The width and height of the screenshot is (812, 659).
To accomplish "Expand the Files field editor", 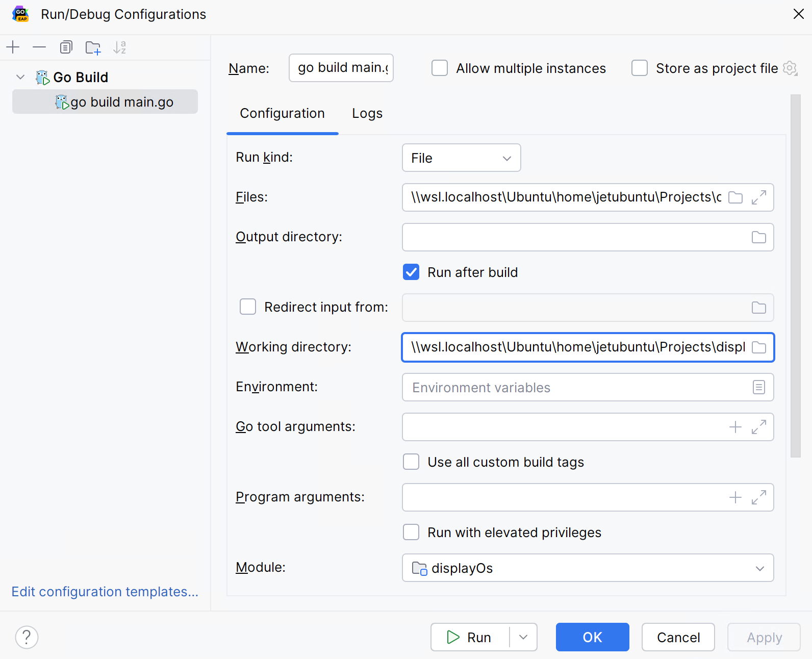I will click(758, 197).
